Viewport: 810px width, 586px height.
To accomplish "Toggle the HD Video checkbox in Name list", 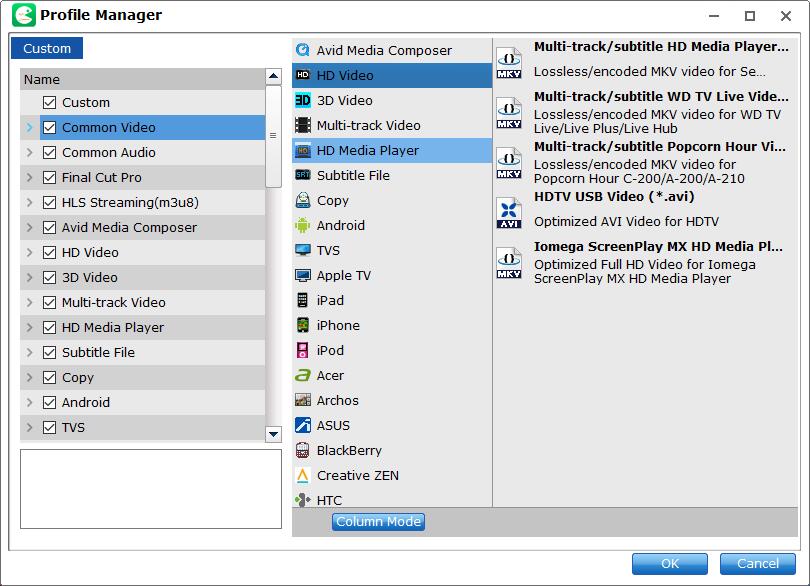I will point(50,252).
